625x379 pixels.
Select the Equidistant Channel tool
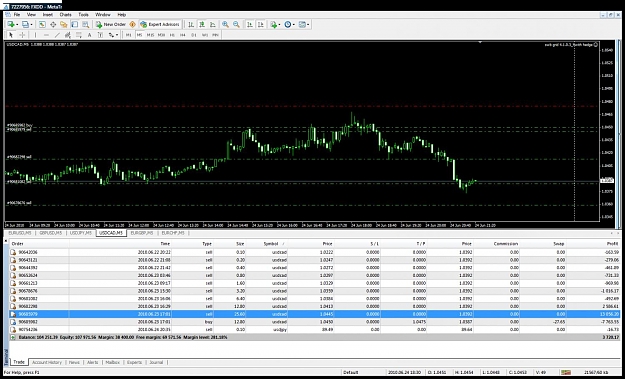click(x=68, y=35)
